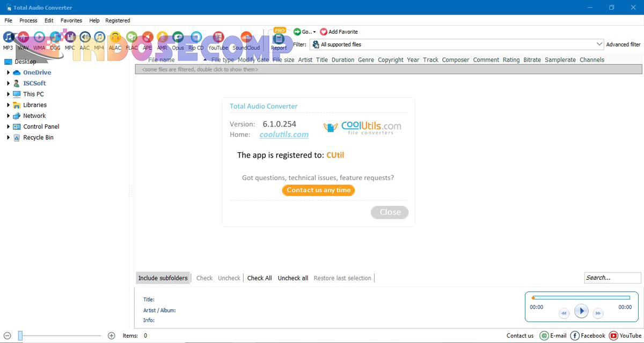Click the coolutils.com link
This screenshot has height=343, width=644.
[x=283, y=135]
